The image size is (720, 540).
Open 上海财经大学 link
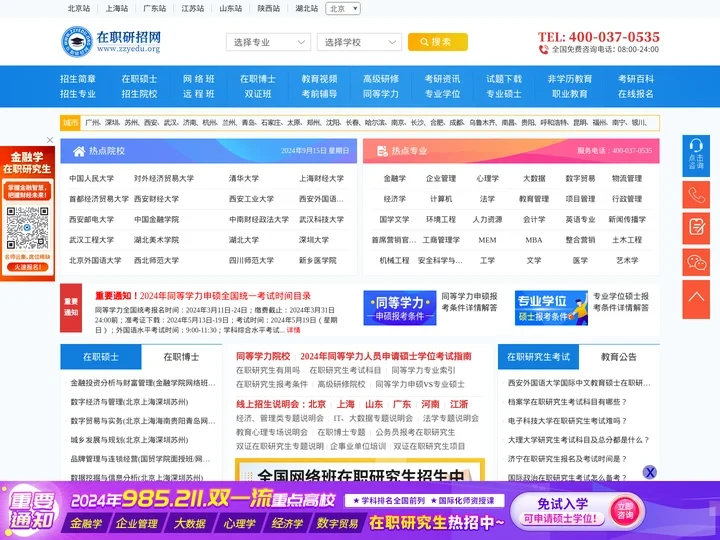click(x=321, y=179)
